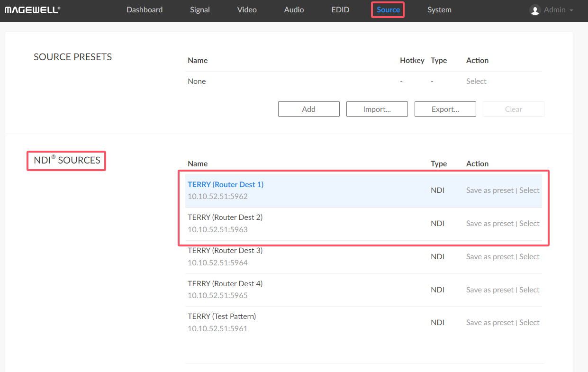Open the System tab
588x372 pixels.
[439, 9]
